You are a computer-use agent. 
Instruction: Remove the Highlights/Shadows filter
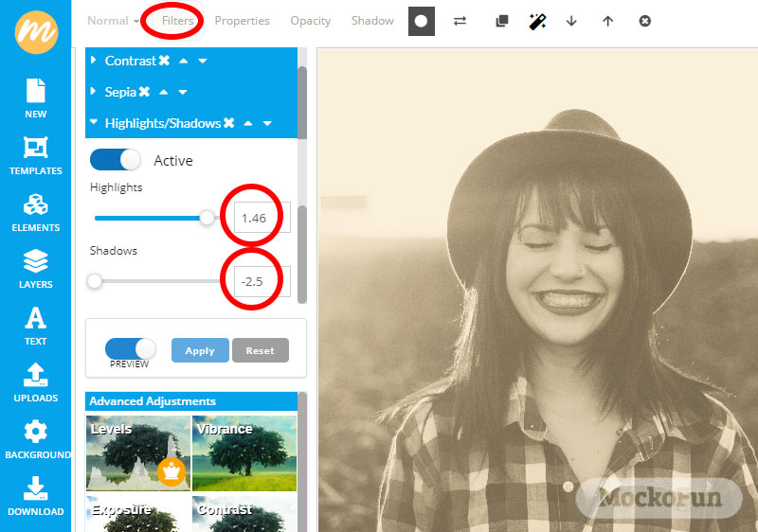pyautogui.click(x=228, y=123)
